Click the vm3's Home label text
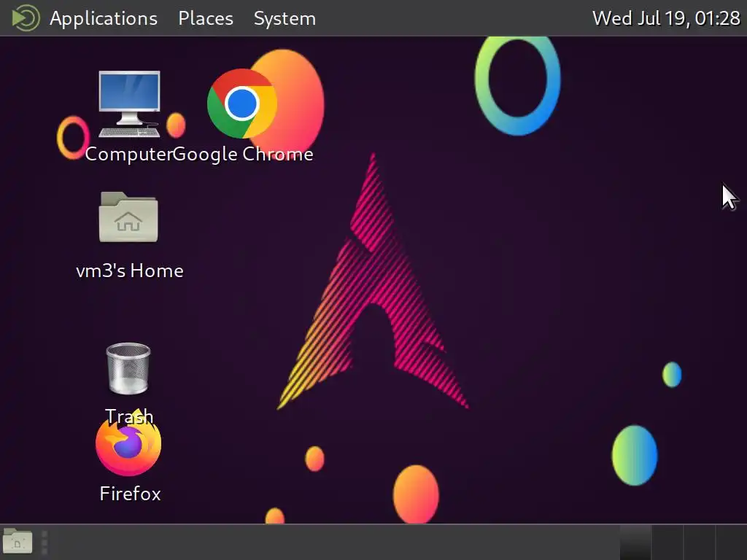This screenshot has width=747, height=560. pyautogui.click(x=130, y=271)
